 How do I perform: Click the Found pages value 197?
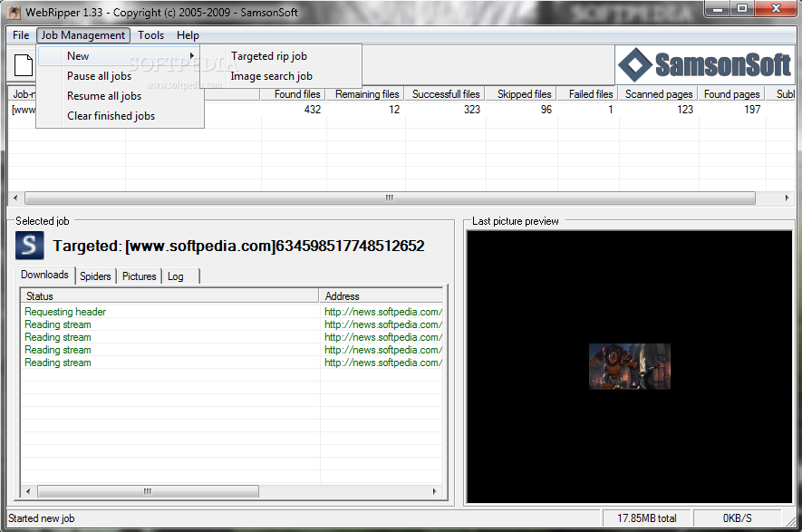point(752,110)
